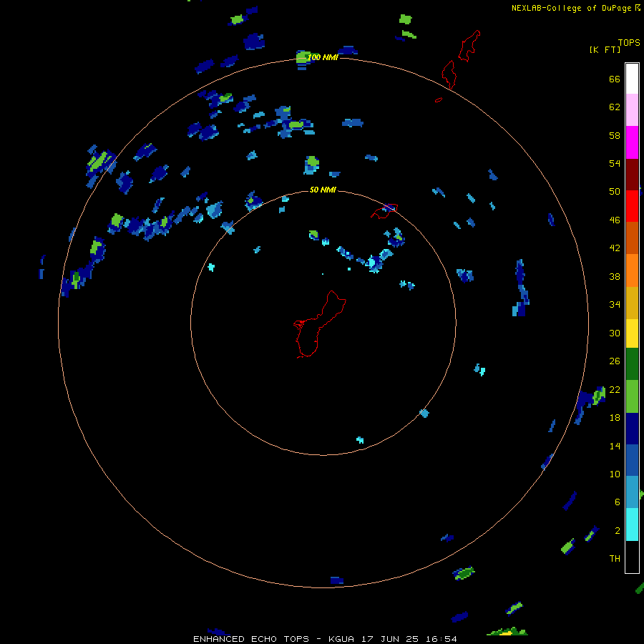Image resolution: width=644 pixels, height=644 pixels.
Task: Click the 'KGUA' station identifier
Action: pos(343,639)
